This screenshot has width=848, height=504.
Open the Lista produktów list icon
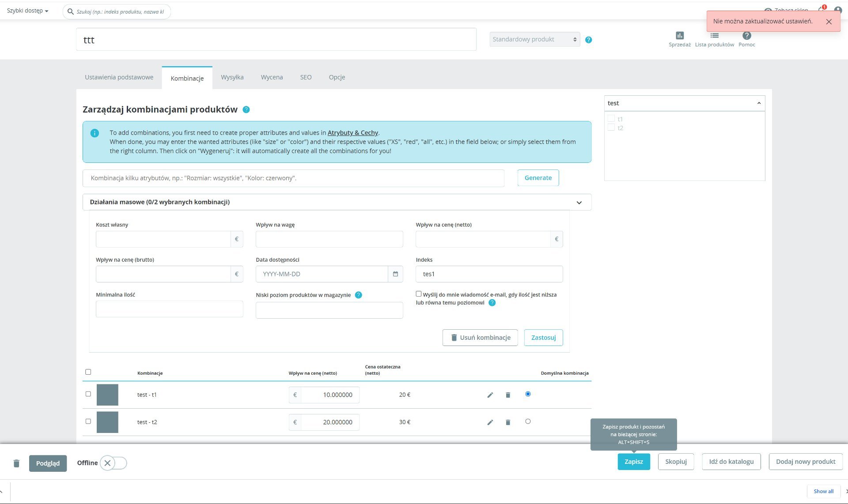point(714,36)
